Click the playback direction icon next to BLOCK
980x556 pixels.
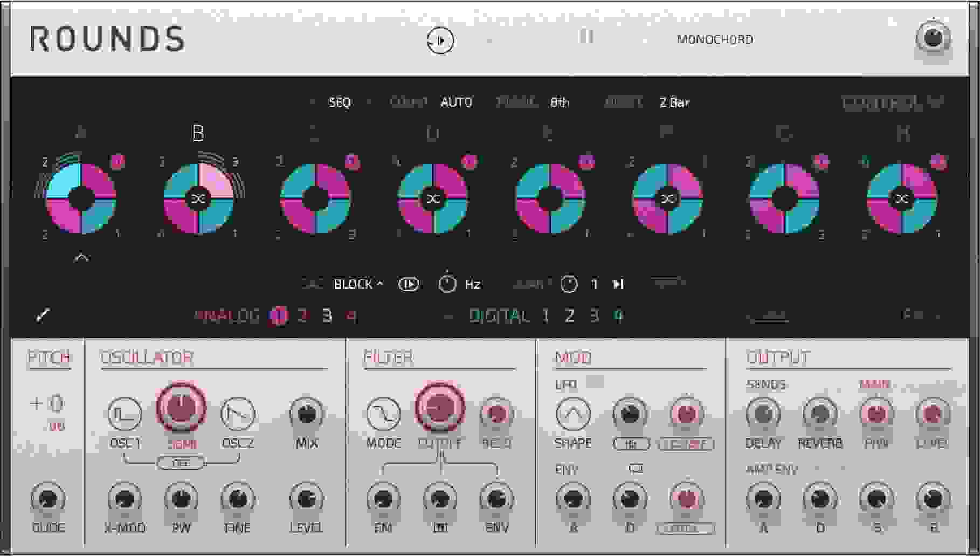408,284
